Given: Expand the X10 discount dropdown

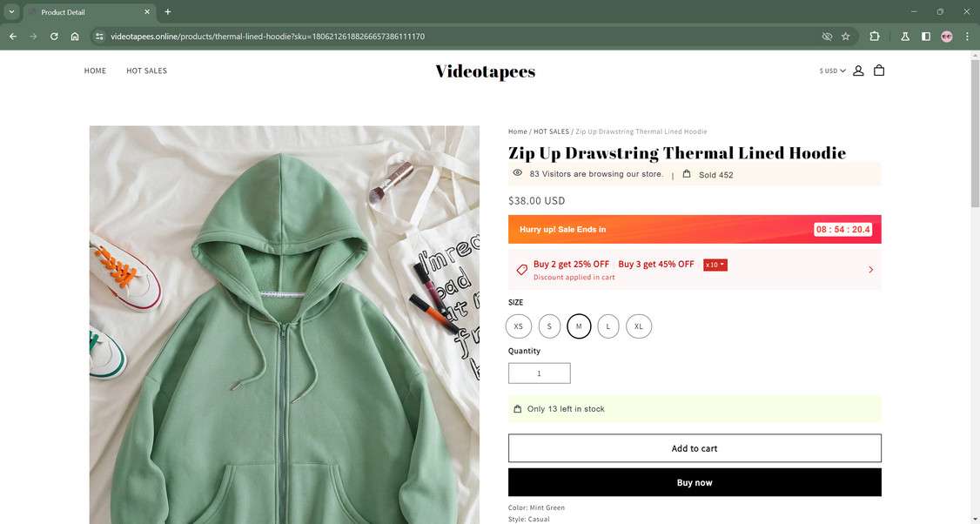Looking at the screenshot, I should [715, 265].
